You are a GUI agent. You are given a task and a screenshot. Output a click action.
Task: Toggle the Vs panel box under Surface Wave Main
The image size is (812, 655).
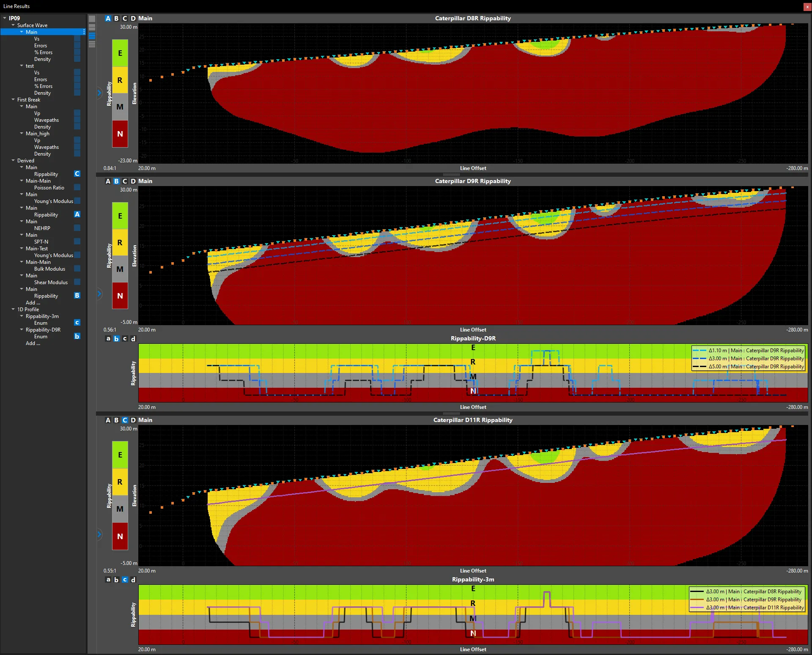point(77,39)
